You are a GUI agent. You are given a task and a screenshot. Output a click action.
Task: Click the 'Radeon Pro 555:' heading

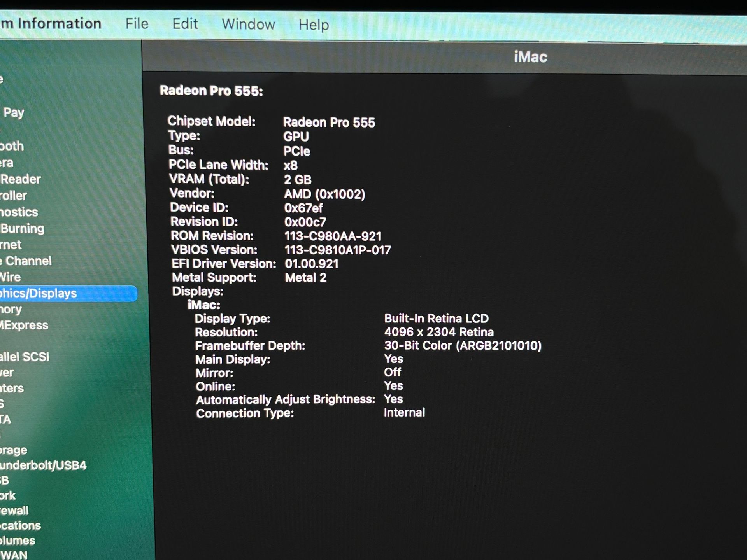[211, 91]
